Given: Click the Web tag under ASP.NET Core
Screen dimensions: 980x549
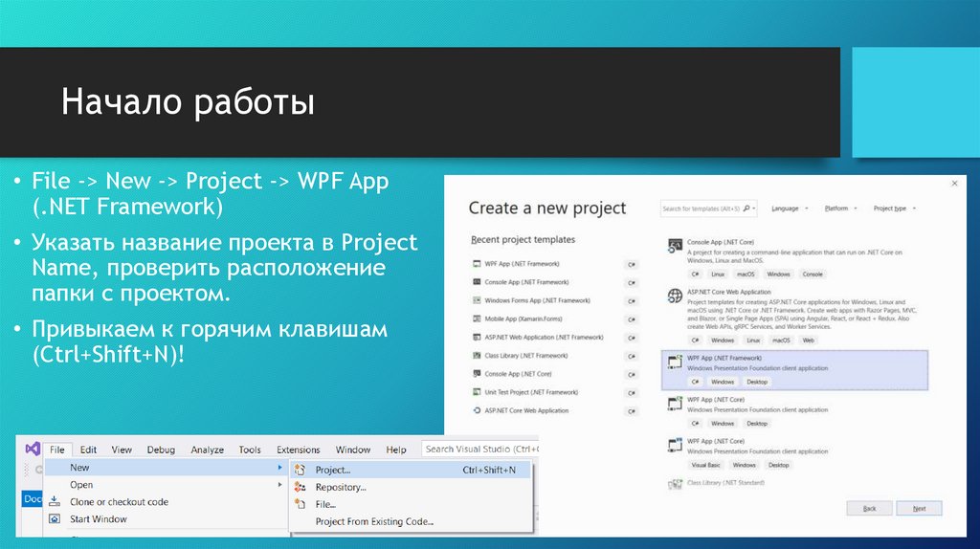Looking at the screenshot, I should pyautogui.click(x=808, y=340).
